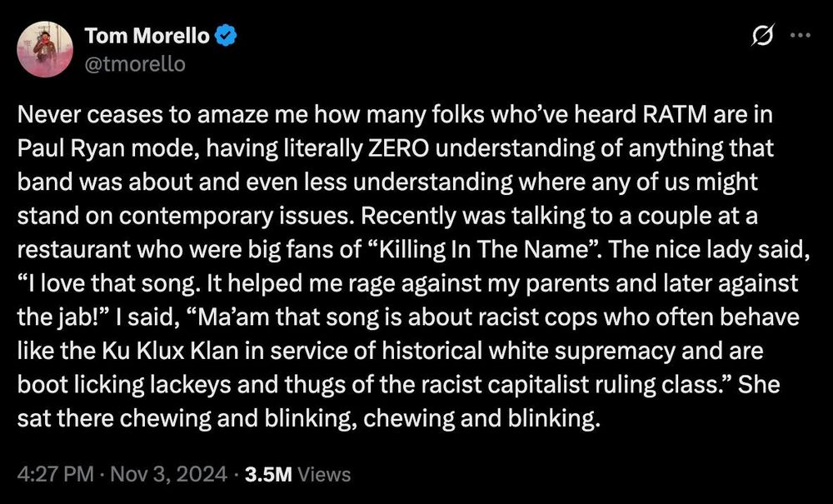833x504 pixels.
Task: Click Tom Morello's verified badge
Action: (x=223, y=35)
